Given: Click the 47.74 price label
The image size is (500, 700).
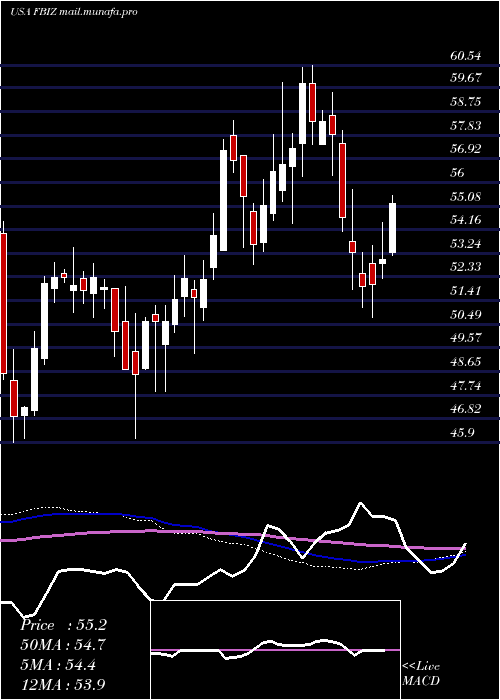Looking at the screenshot, I should [466, 386].
